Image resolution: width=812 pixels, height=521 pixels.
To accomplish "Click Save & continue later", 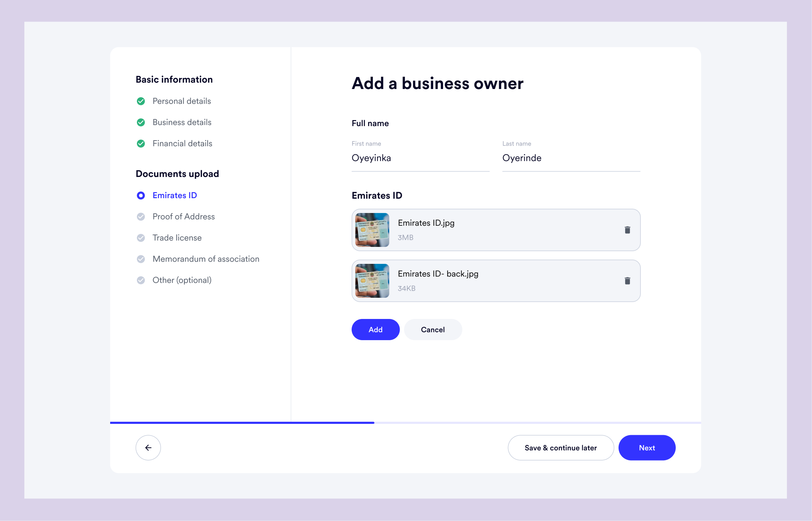I will click(x=560, y=448).
